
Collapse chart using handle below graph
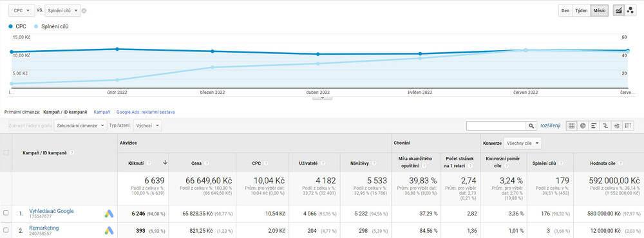(x=322, y=98)
